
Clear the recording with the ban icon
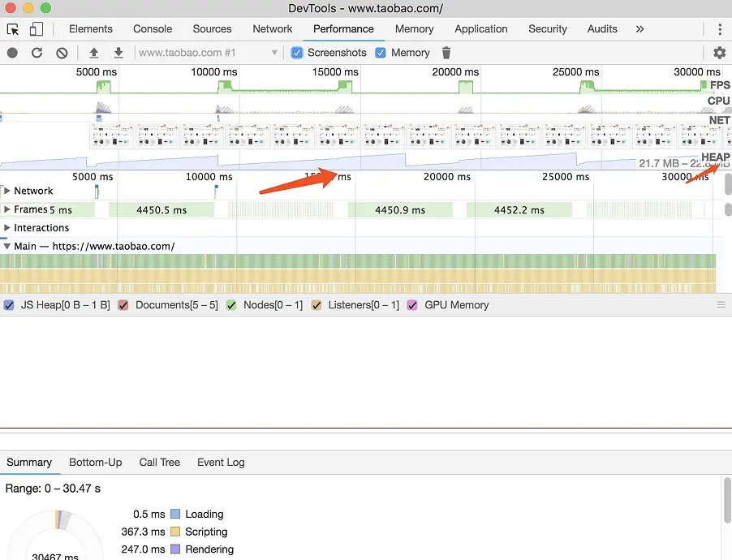pos(62,53)
